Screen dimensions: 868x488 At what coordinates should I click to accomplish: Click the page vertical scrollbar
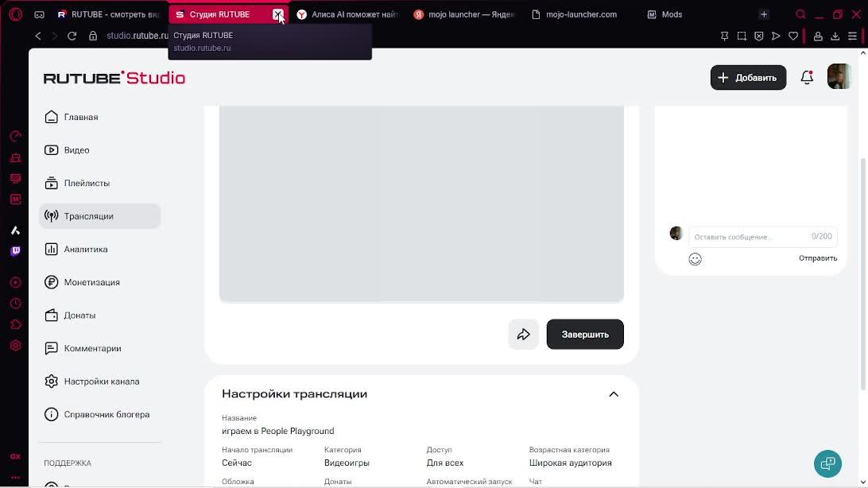[x=863, y=274]
